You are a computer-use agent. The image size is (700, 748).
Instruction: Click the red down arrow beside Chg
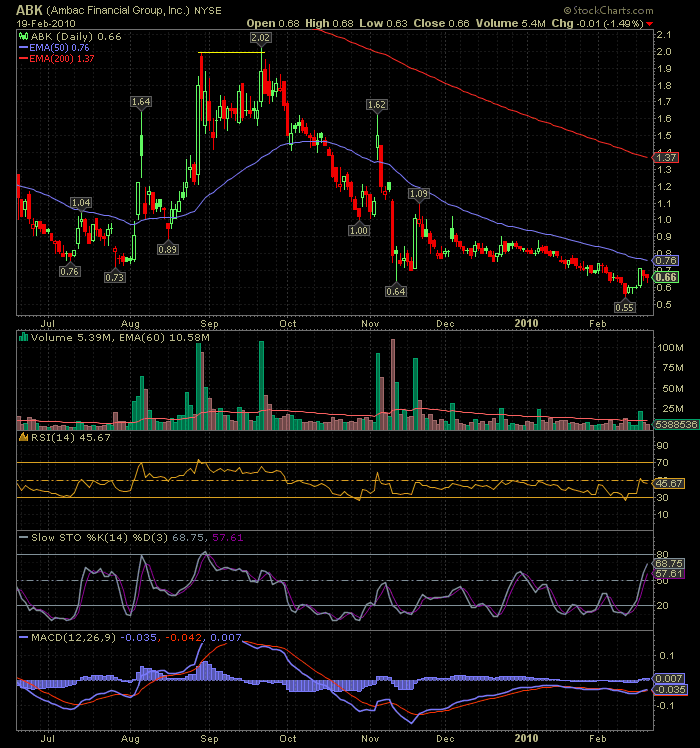coord(650,24)
